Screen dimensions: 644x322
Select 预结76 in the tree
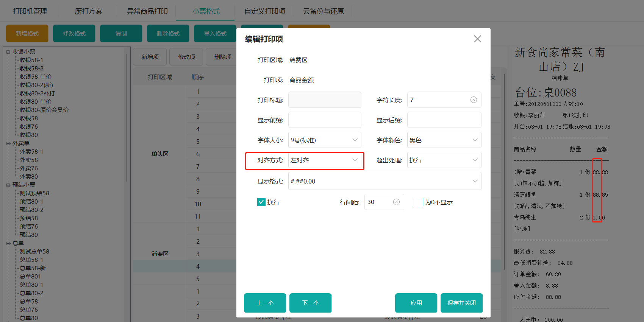(29, 227)
